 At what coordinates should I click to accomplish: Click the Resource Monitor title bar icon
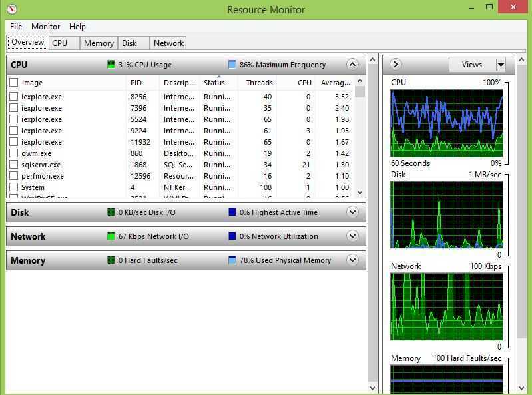(11, 9)
